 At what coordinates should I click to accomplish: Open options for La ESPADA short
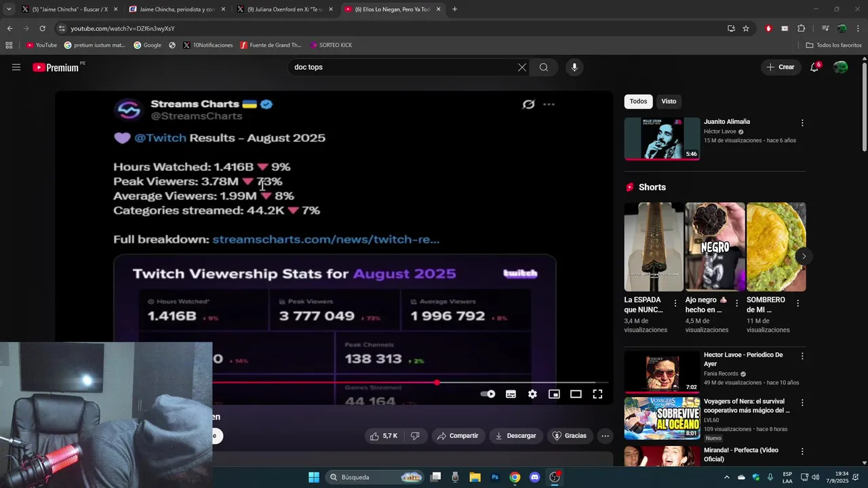point(675,304)
